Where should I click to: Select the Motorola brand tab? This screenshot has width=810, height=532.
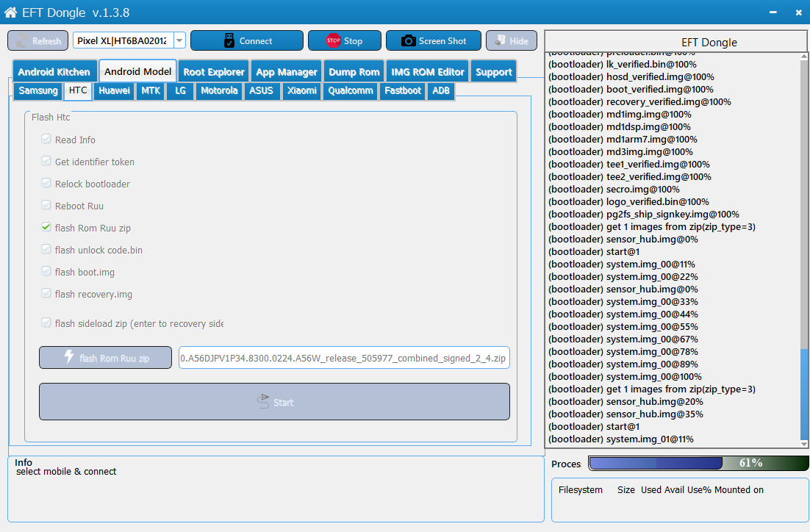point(219,91)
